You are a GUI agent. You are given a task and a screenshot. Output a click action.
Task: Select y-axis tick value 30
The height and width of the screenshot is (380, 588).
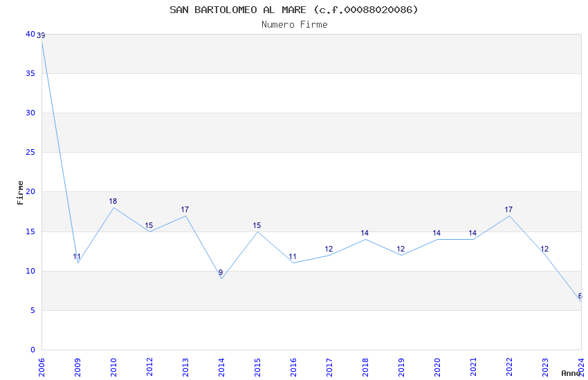click(x=30, y=113)
